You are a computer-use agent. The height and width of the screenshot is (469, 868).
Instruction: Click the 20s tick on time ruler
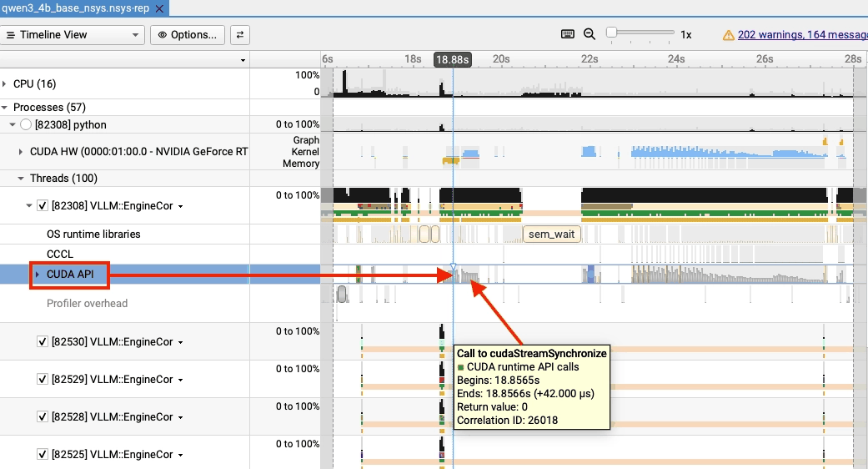pyautogui.click(x=501, y=59)
